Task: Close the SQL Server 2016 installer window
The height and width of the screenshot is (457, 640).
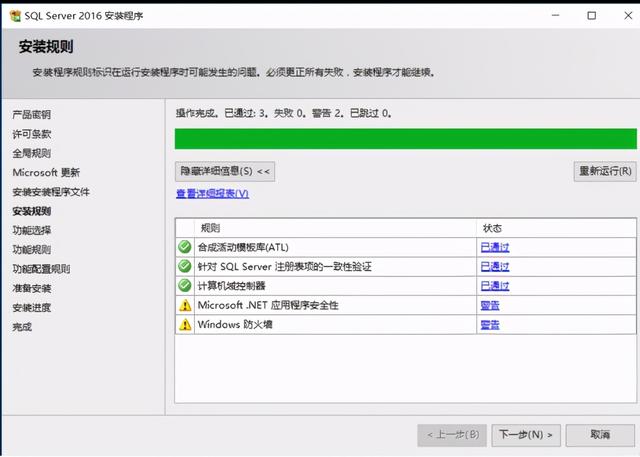Action: (x=628, y=16)
